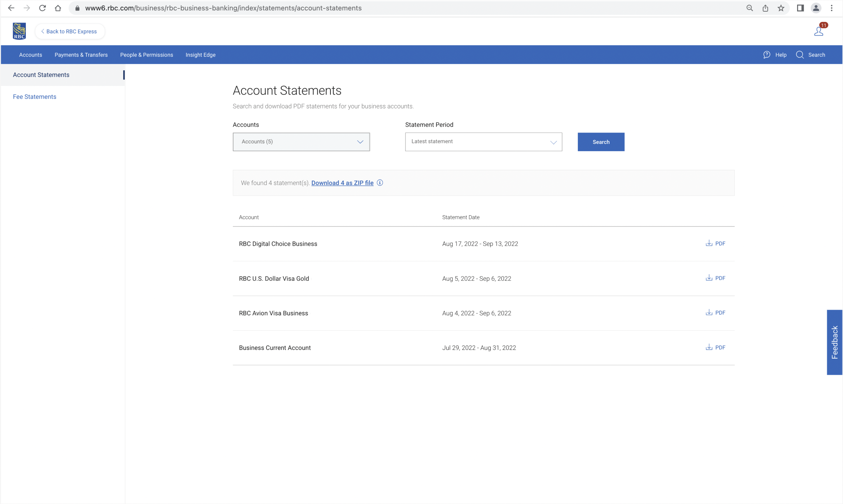Viewport: 843px width, 504px height.
Task: Download RBC Avion Visa Business PDF
Action: [x=715, y=313]
